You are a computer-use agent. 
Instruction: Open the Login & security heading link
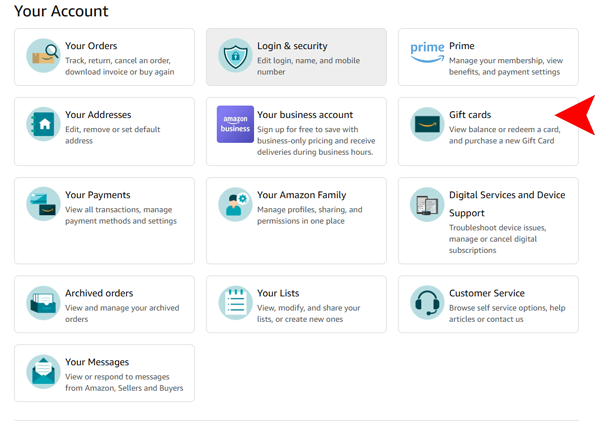tap(292, 46)
